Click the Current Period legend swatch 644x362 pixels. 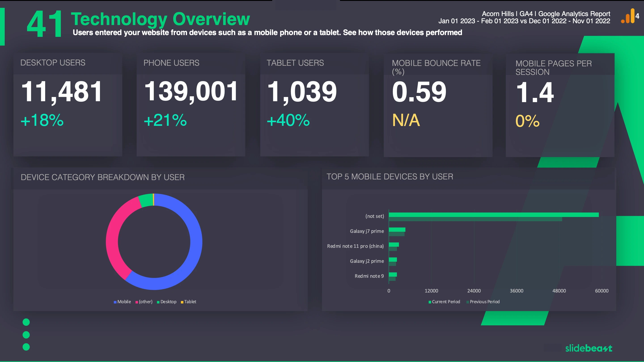click(430, 302)
